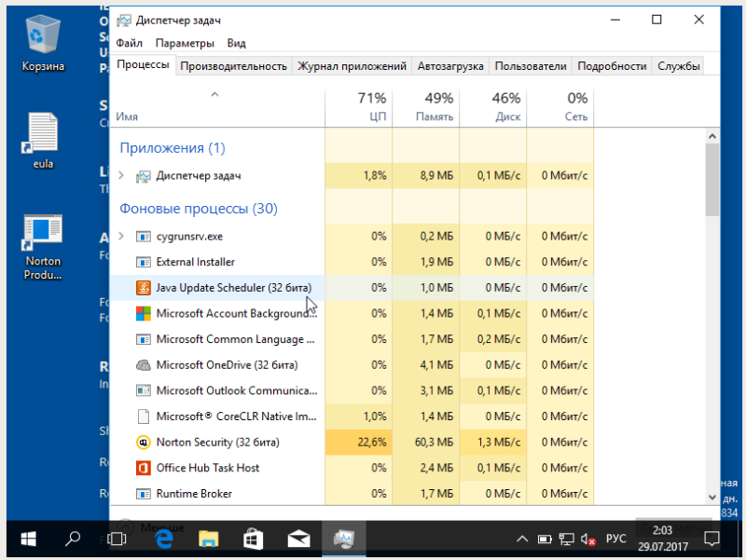The image size is (746, 560).
Task: Click the process list scrollbar thumb
Action: pyautogui.click(x=711, y=180)
